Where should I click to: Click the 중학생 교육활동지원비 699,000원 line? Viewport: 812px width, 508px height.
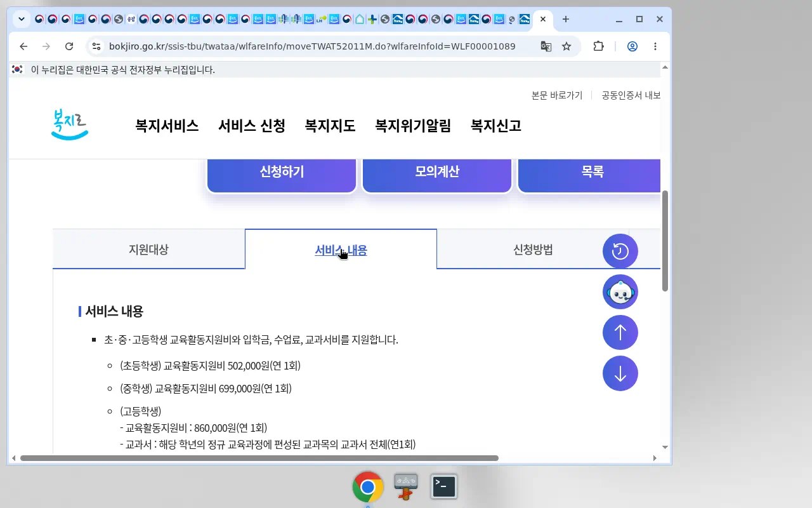coord(206,388)
